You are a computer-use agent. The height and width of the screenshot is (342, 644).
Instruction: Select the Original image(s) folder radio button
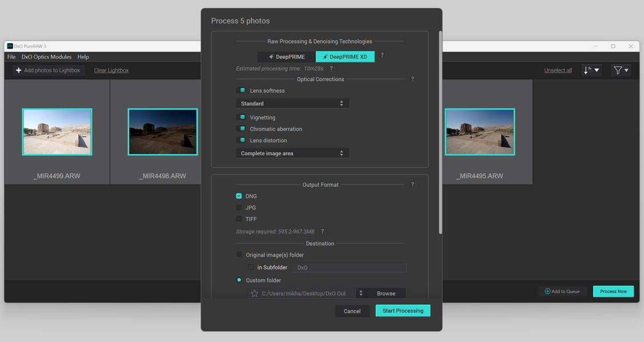tap(239, 255)
